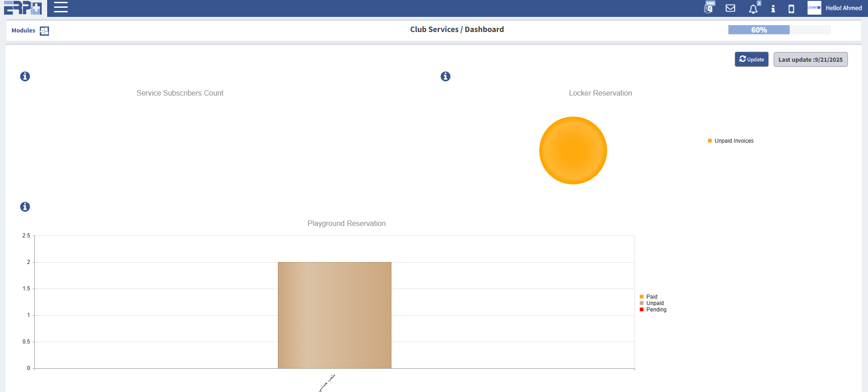Click the mobile phone icon
868x392 pixels.
791,9
